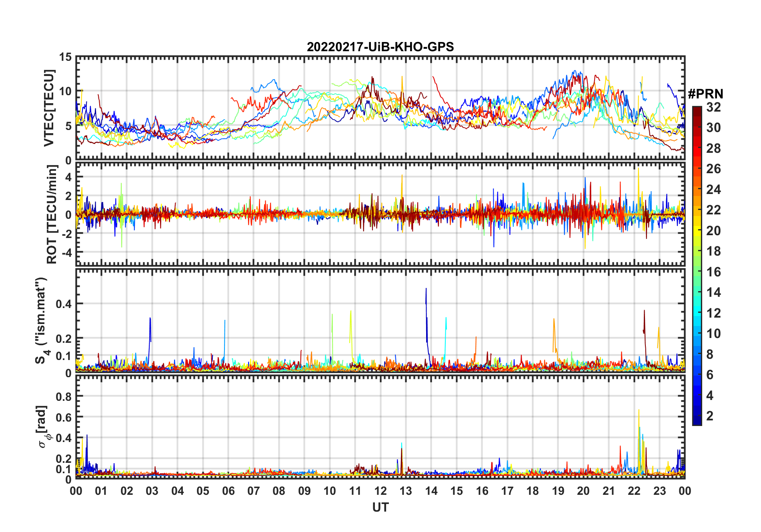Screen dimensions: 761x532
Task: Click inside the S4 scintillation plot panel
Action: tap(380, 321)
